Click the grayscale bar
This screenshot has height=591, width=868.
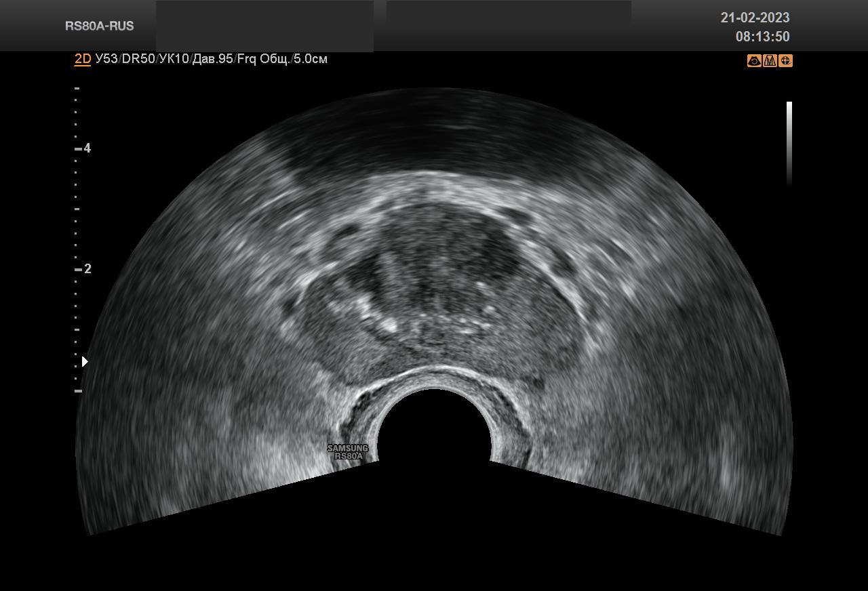tap(789, 144)
